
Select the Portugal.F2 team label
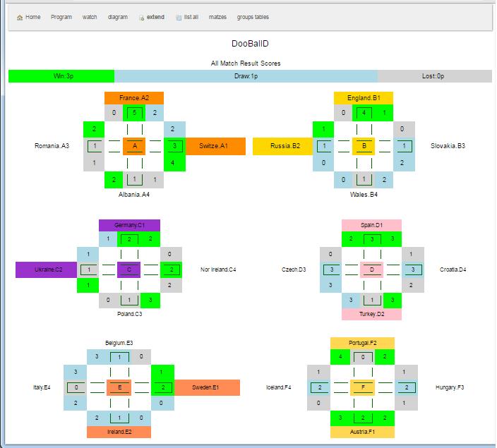pyautogui.click(x=362, y=343)
